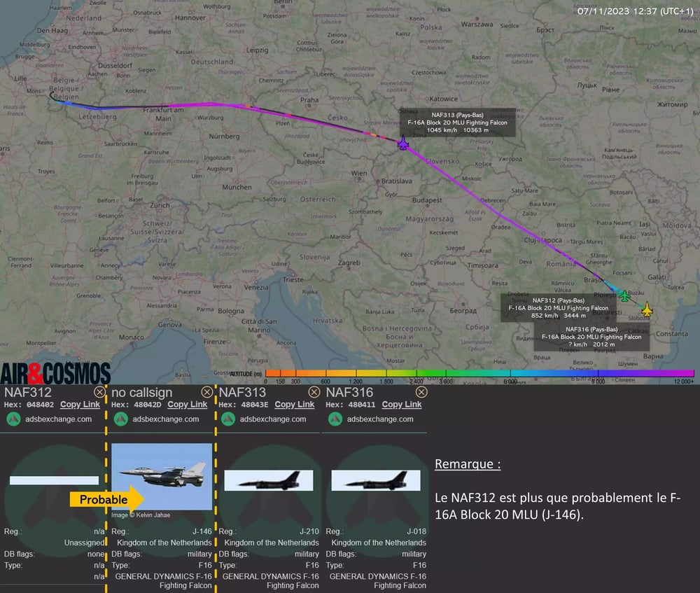This screenshot has width=700, height=593.
Task: Open the J-210 F-16 silhouette thumbnail
Action: point(269,480)
